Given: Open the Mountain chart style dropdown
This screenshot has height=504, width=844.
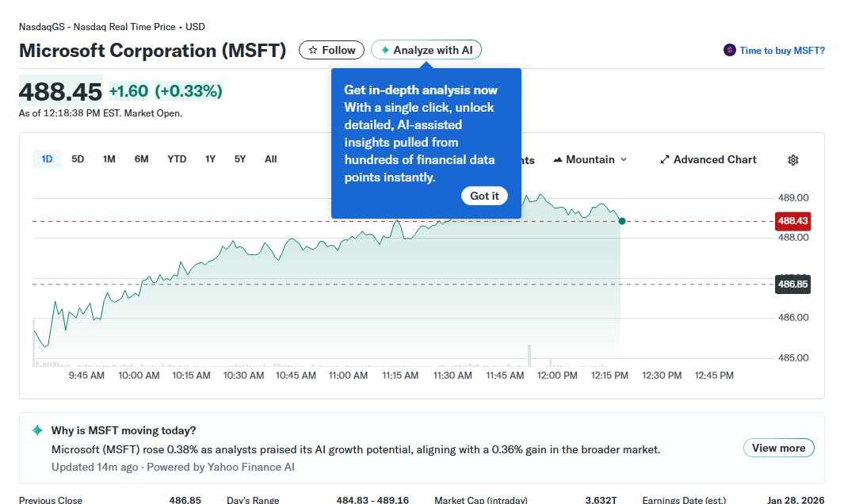Looking at the screenshot, I should (590, 159).
